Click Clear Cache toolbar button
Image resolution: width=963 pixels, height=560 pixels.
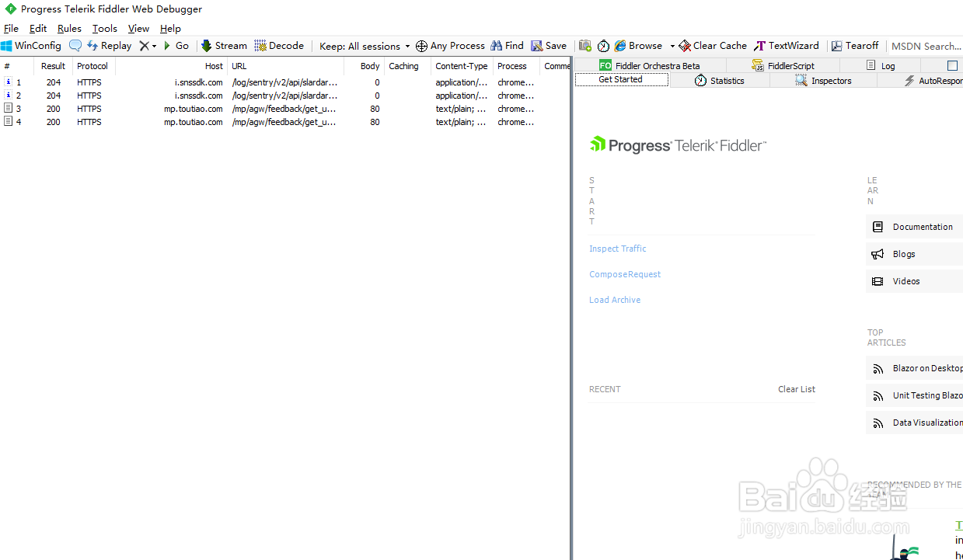pos(713,46)
